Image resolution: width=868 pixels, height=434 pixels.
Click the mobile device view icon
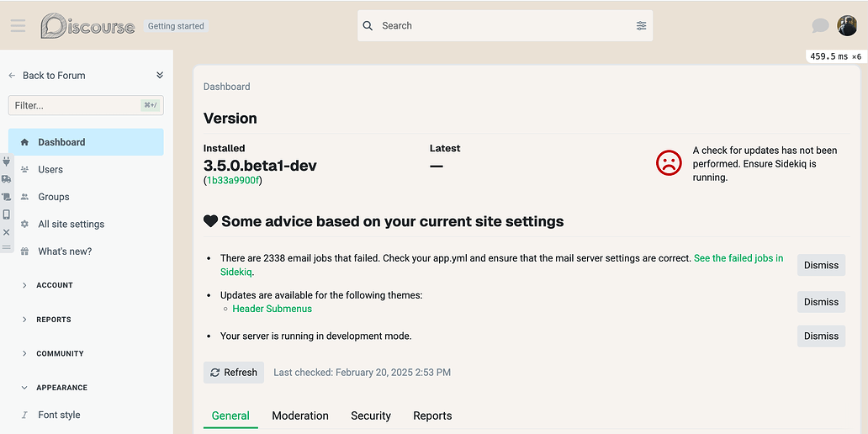6,214
